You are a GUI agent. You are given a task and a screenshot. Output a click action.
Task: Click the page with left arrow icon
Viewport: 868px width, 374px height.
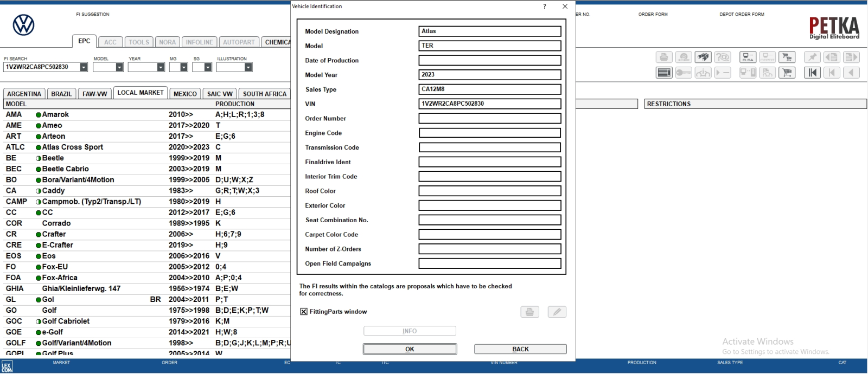832,57
